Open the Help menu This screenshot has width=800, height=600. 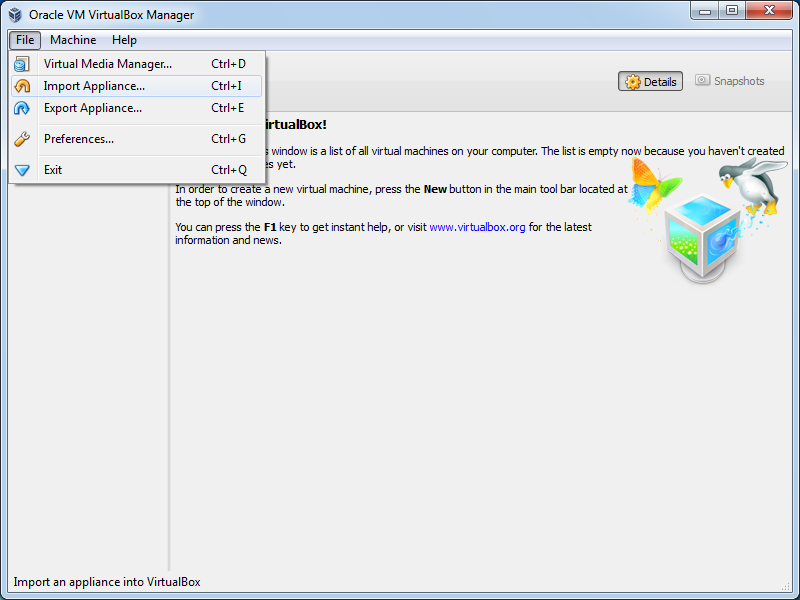point(124,40)
